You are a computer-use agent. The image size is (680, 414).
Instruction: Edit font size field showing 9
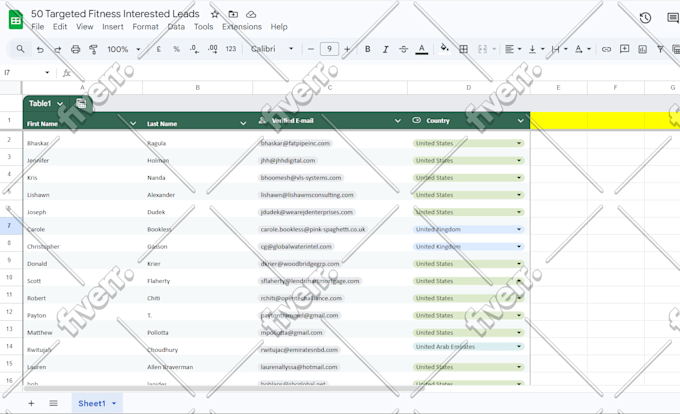(x=329, y=49)
